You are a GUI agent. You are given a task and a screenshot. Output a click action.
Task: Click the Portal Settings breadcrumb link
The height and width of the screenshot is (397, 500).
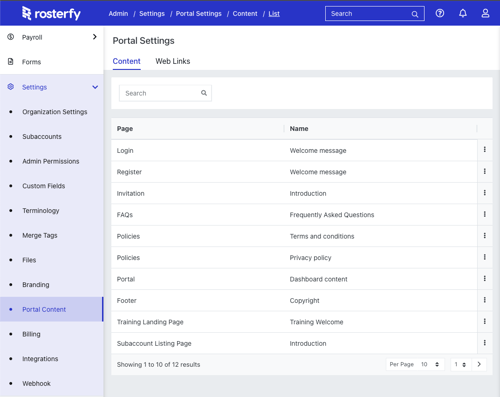199,14
